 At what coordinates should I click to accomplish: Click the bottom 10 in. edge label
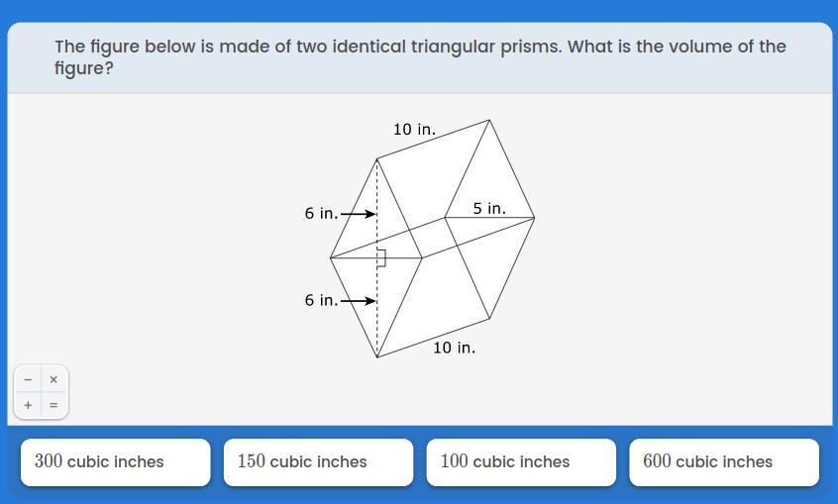tap(454, 348)
